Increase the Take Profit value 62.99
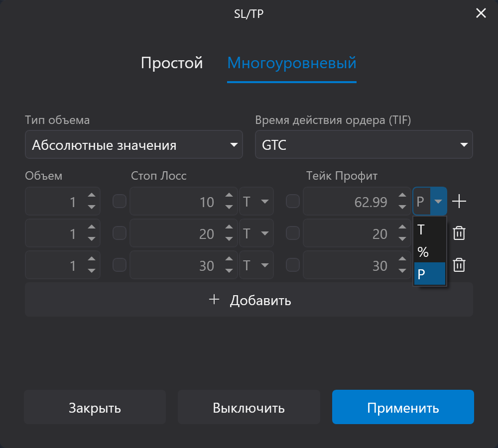 [x=402, y=196]
